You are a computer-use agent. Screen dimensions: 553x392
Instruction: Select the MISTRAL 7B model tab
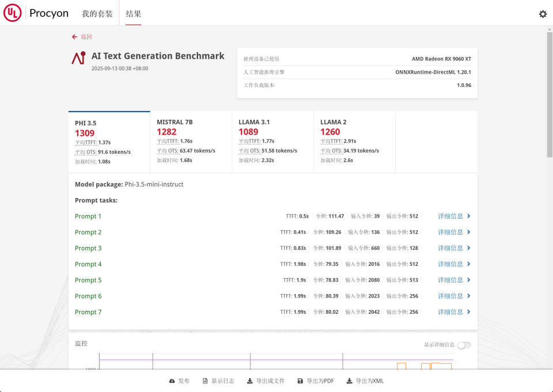191,142
